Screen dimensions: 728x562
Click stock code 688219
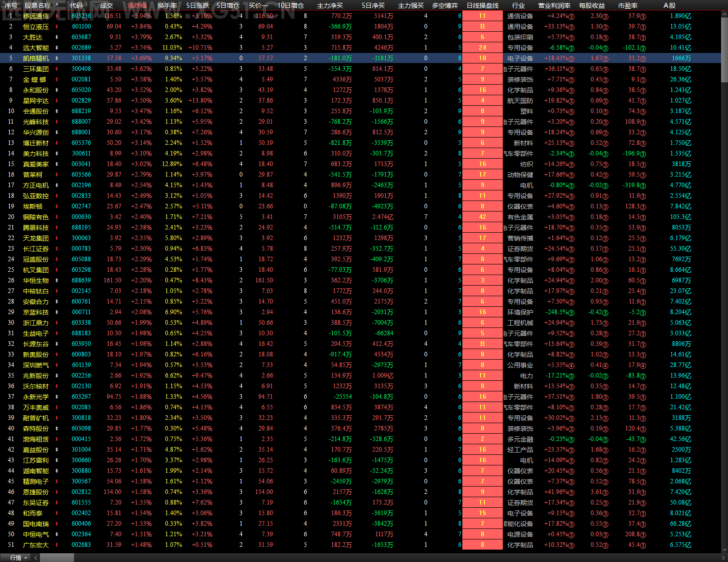coord(81,111)
